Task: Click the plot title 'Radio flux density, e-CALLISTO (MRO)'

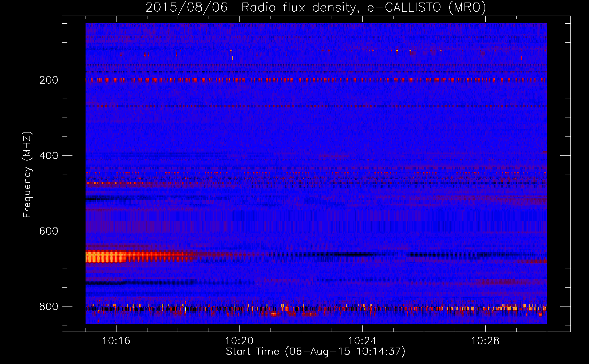Action: point(363,8)
